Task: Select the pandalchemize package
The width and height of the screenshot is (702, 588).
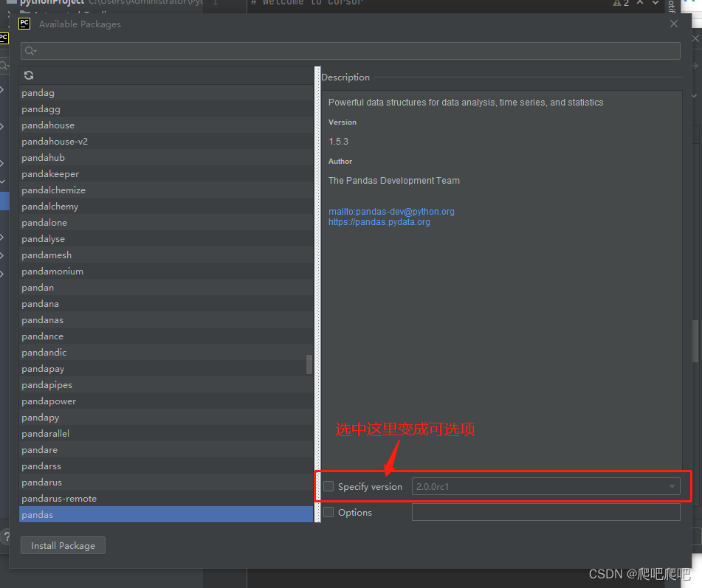Action: tap(166, 190)
